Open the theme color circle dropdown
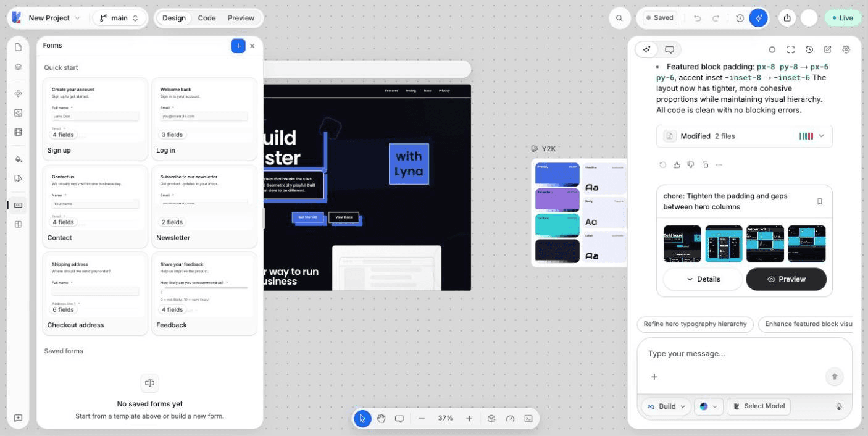 (708, 406)
